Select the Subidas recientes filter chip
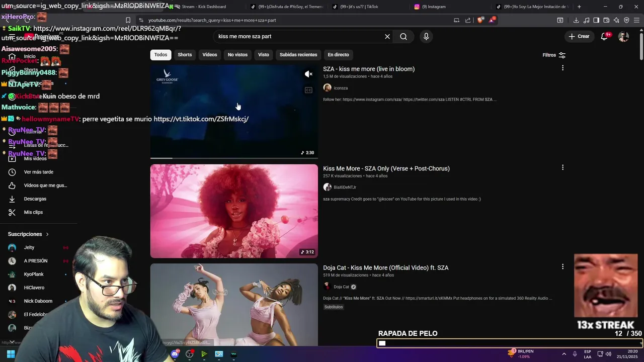The height and width of the screenshot is (362, 644). tap(298, 55)
